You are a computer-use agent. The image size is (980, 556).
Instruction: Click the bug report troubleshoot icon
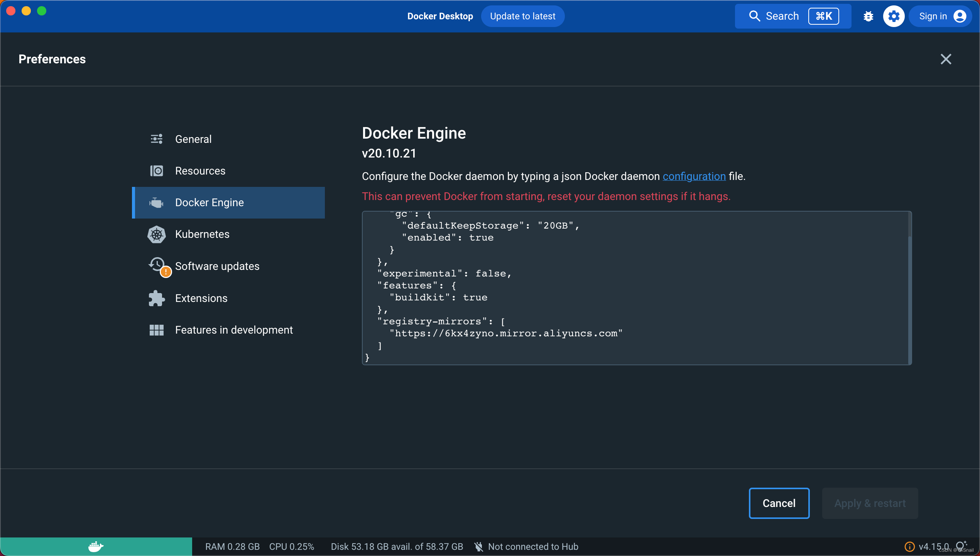point(868,16)
